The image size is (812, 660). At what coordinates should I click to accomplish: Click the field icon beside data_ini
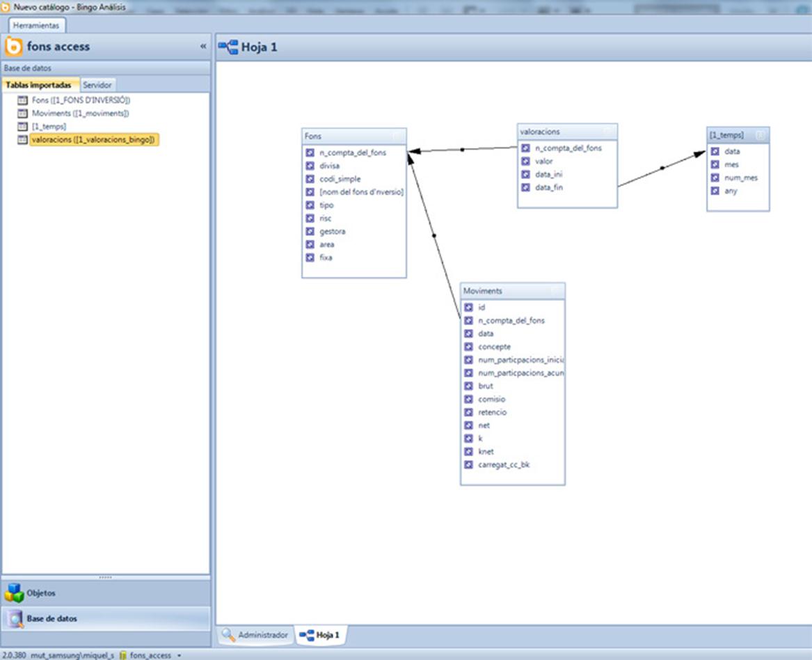[x=526, y=174]
